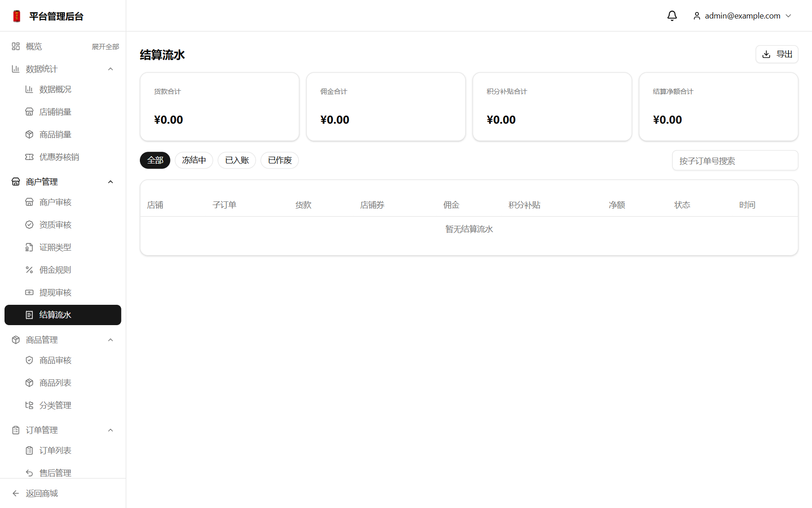812x508 pixels.
Task: Click the 店铺销量 store icon
Action: [x=29, y=112]
